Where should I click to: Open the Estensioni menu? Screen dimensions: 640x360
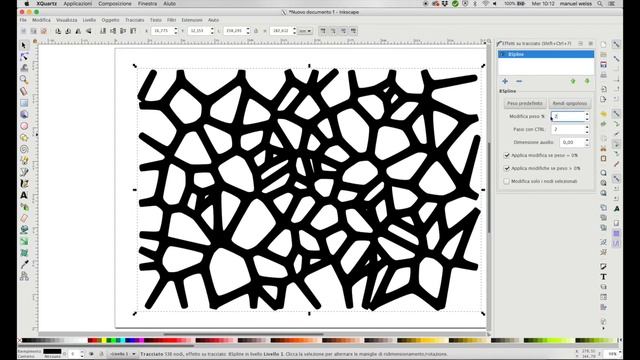click(192, 20)
